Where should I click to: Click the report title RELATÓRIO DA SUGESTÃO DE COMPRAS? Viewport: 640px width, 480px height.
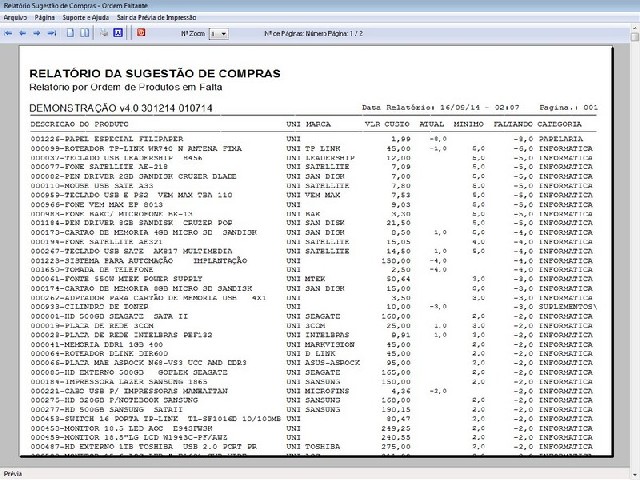click(155, 73)
